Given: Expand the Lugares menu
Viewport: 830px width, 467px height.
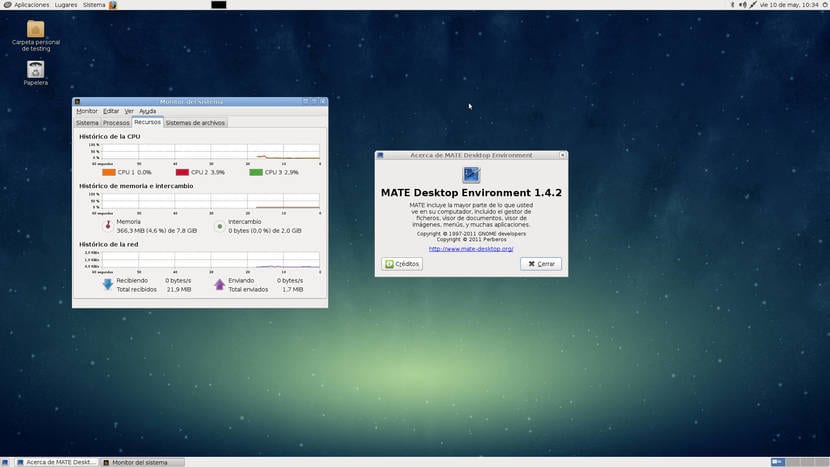Looking at the screenshot, I should 66,5.
